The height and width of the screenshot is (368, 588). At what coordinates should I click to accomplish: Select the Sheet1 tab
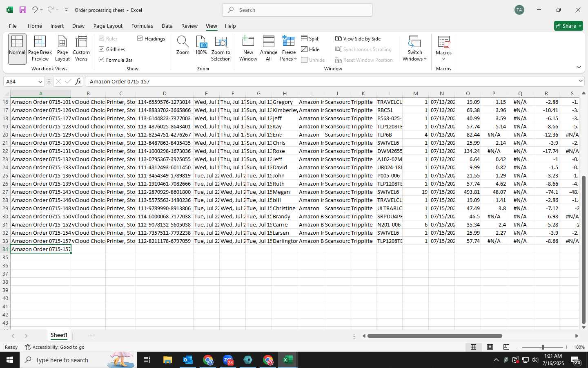[59, 335]
